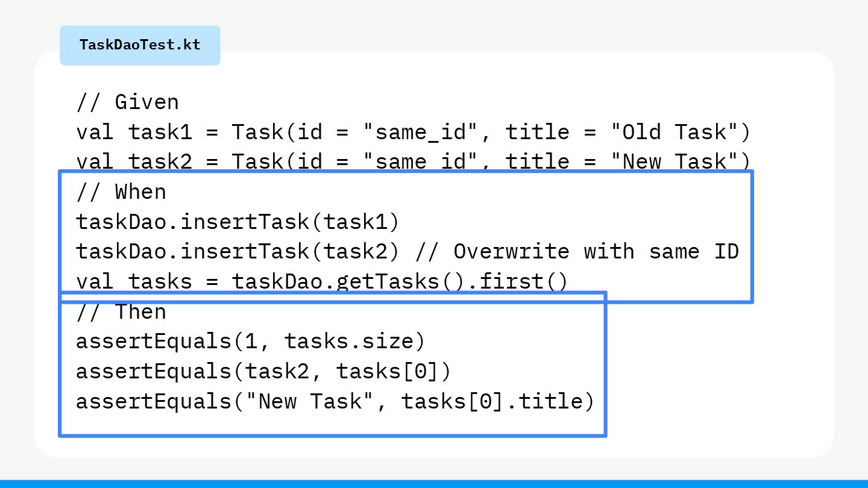Click assertEquals(task2, tasks[0]) line
Image resolution: width=868 pixels, height=488 pixels.
263,371
